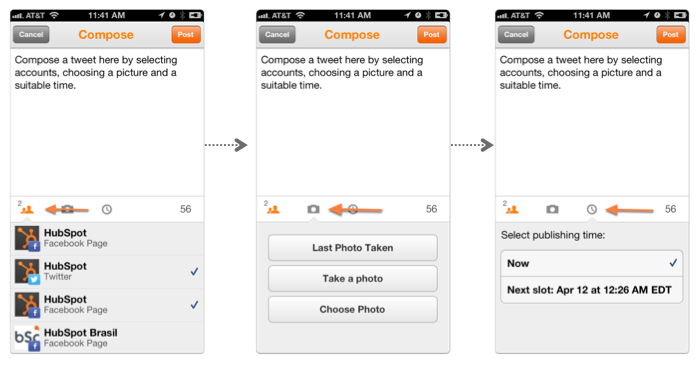This screenshot has width=699, height=366.
Task: Select Now as publishing time
Action: pyautogui.click(x=592, y=263)
